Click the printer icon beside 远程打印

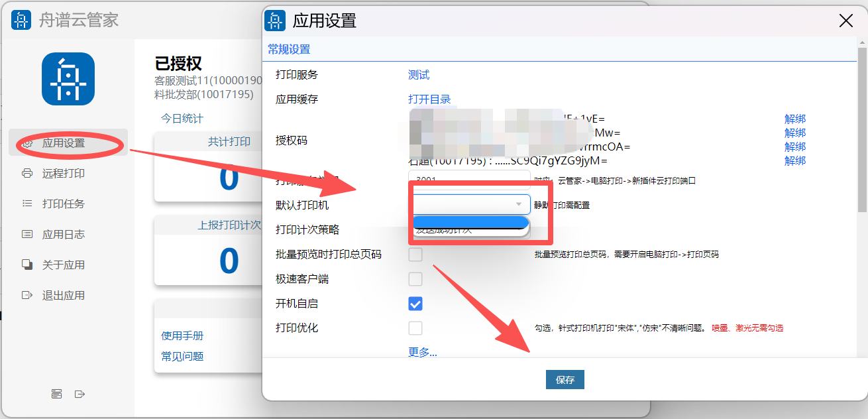click(27, 174)
